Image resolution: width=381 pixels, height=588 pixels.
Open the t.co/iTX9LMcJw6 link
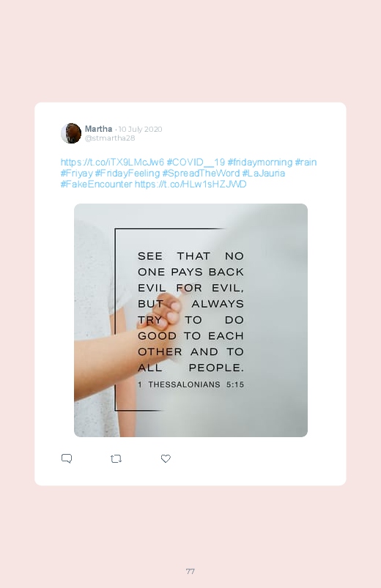pos(112,162)
